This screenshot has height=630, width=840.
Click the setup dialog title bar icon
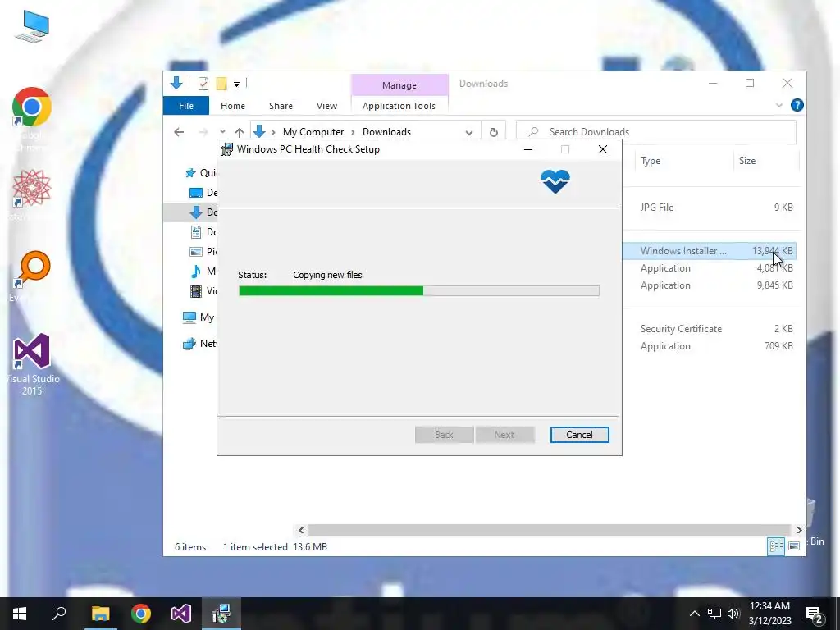click(226, 149)
